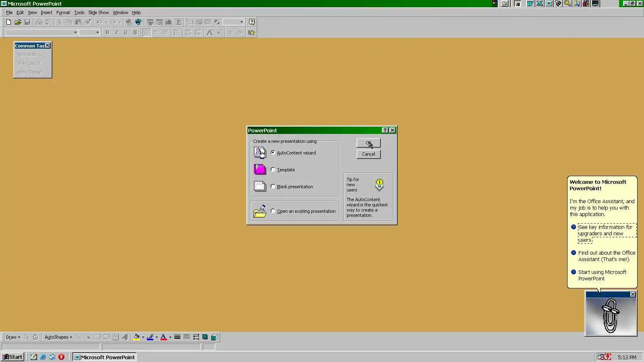Viewport: 644px width, 362px height.
Task: Click the Shadow icon on Drawing toolbar
Action: point(205,337)
